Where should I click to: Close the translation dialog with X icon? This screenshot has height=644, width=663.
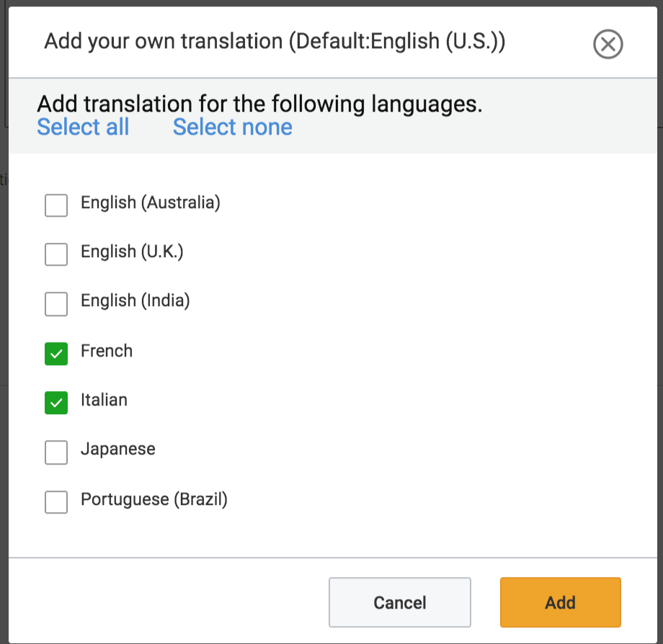pyautogui.click(x=608, y=44)
